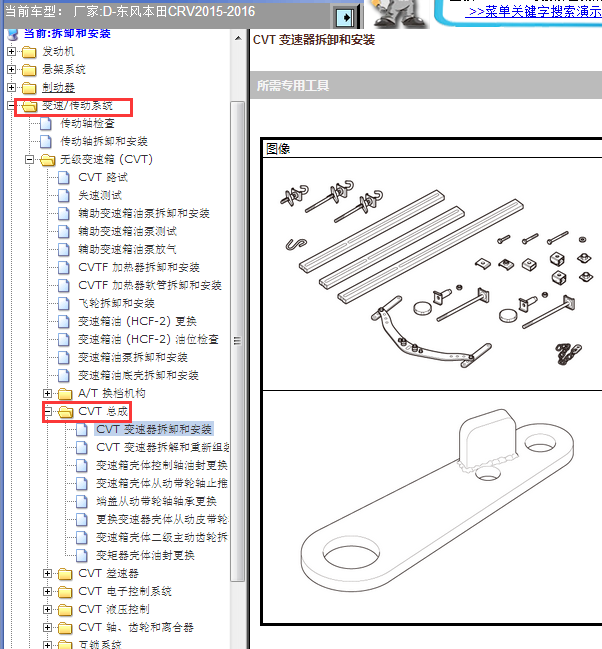Image resolution: width=602 pixels, height=649 pixels.
Task: Click the 变速/传动系统 folder icon
Action: tap(29, 106)
